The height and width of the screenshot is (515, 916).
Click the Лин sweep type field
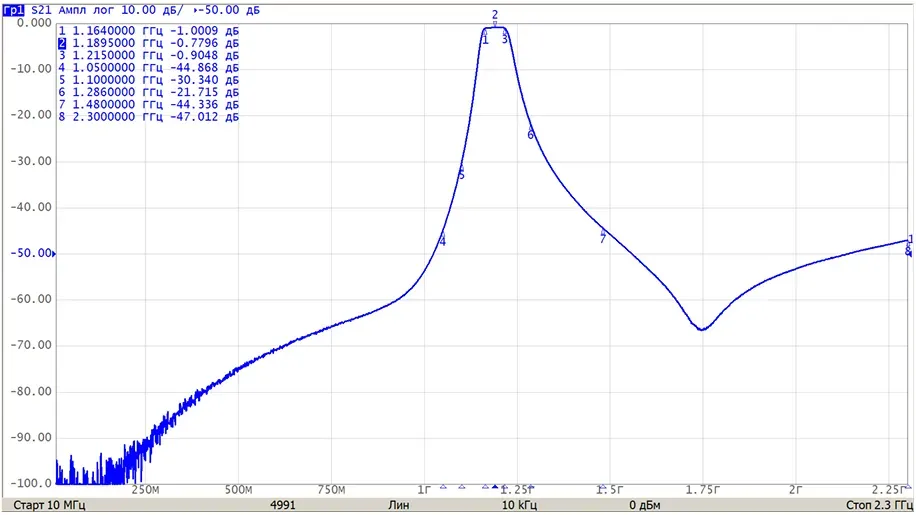(x=398, y=505)
